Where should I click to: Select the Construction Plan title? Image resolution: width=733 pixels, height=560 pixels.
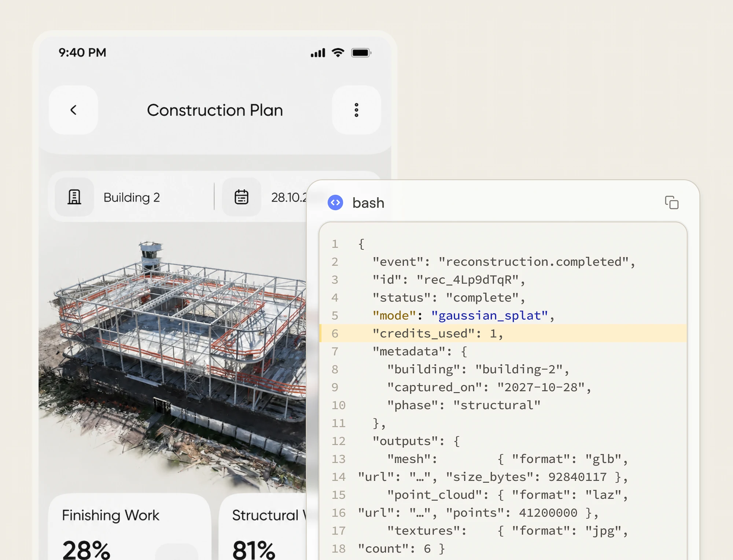(x=215, y=110)
